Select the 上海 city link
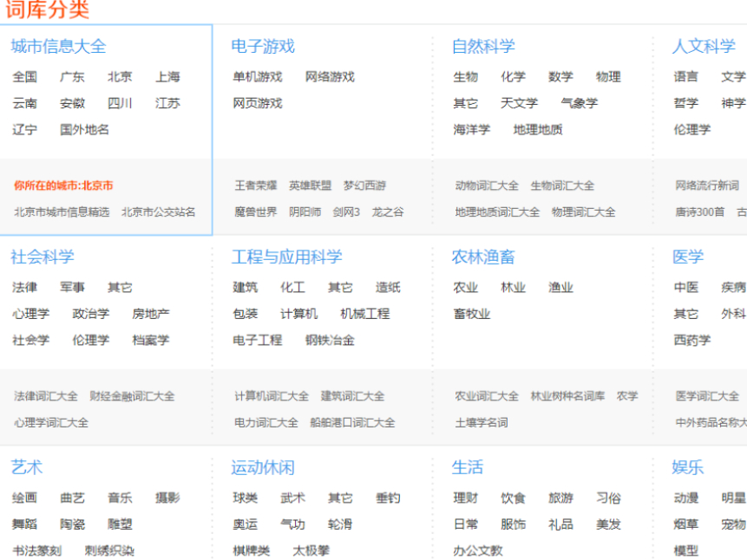This screenshot has width=747, height=560. click(167, 76)
